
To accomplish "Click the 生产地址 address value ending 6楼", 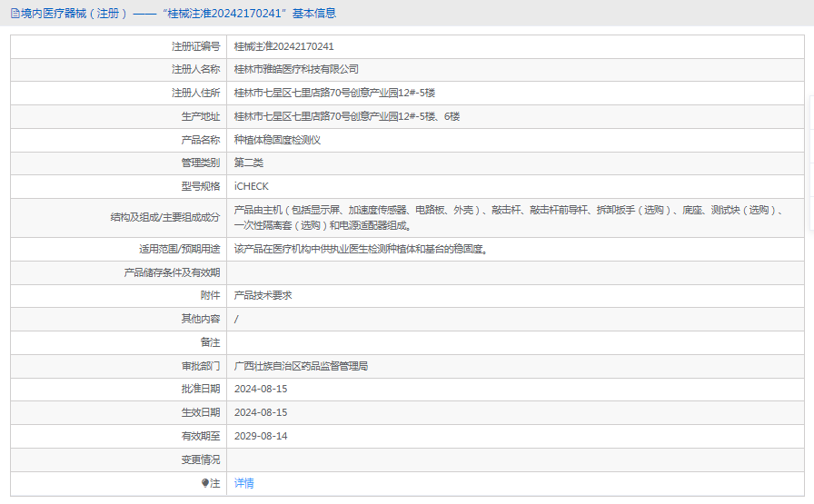I will (347, 116).
